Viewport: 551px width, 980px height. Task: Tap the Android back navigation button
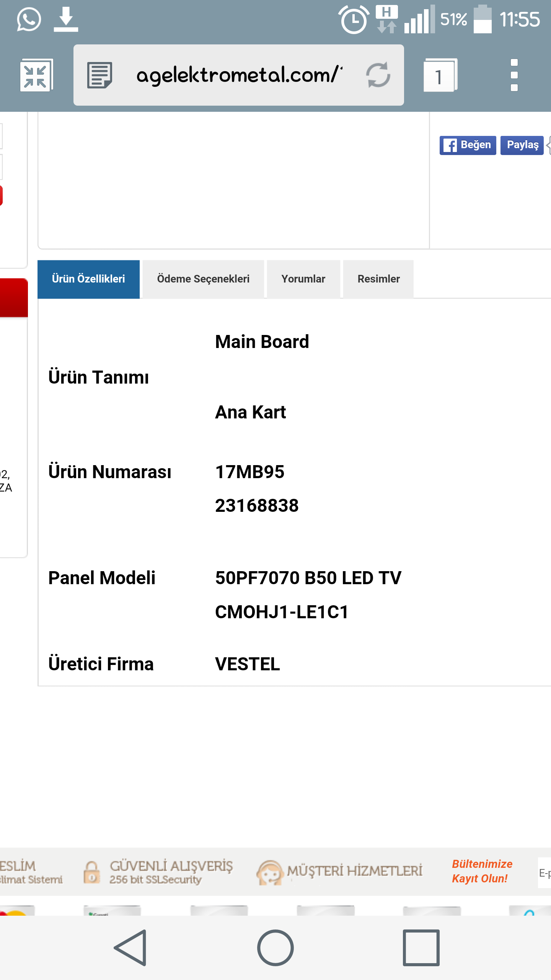pyautogui.click(x=130, y=948)
